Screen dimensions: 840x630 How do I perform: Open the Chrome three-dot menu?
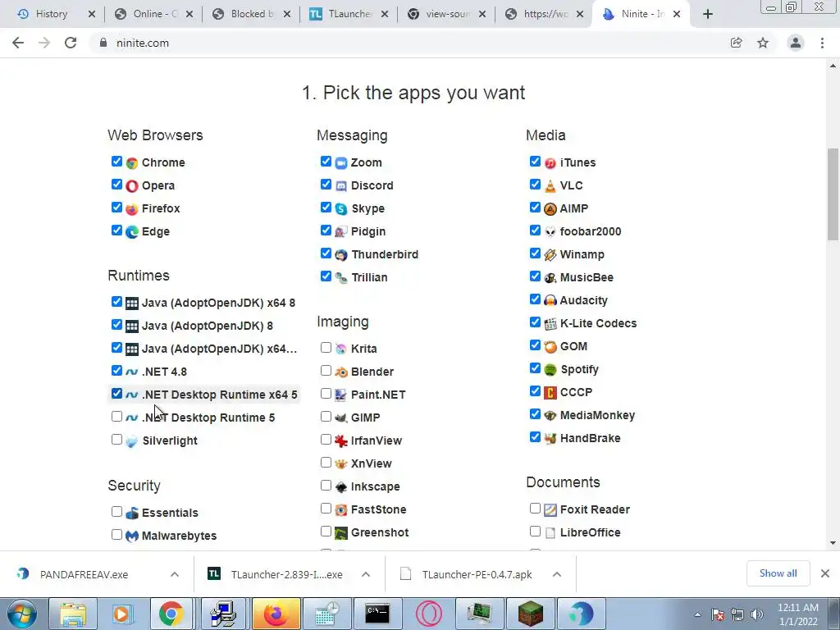(x=822, y=43)
